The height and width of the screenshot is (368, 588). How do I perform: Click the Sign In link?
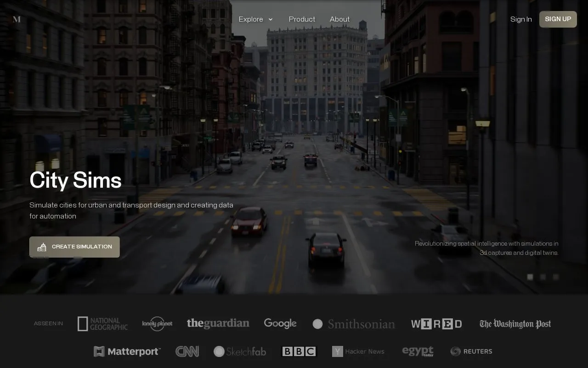pyautogui.click(x=521, y=19)
